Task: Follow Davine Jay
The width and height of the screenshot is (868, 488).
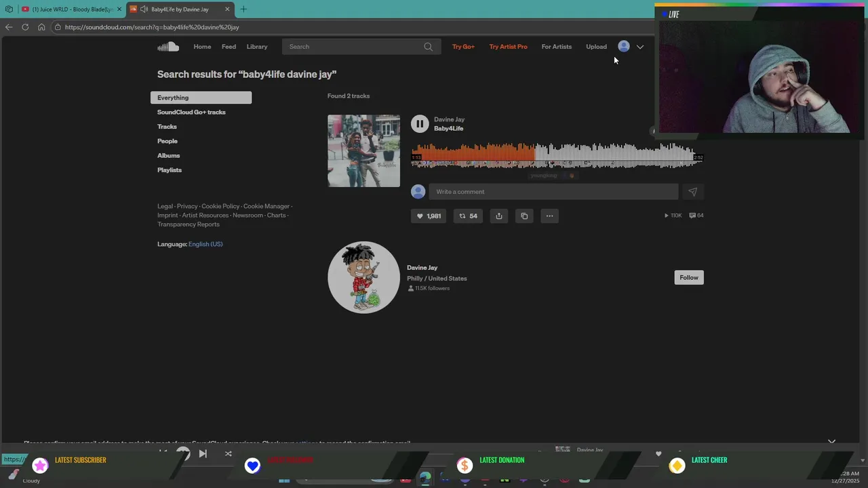Action: point(689,277)
